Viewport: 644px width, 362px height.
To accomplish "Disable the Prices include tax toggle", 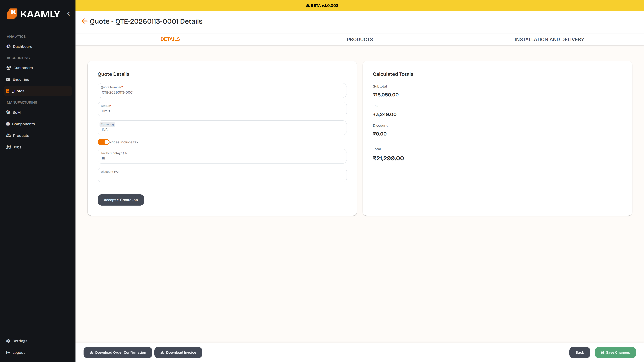I will click(x=103, y=142).
